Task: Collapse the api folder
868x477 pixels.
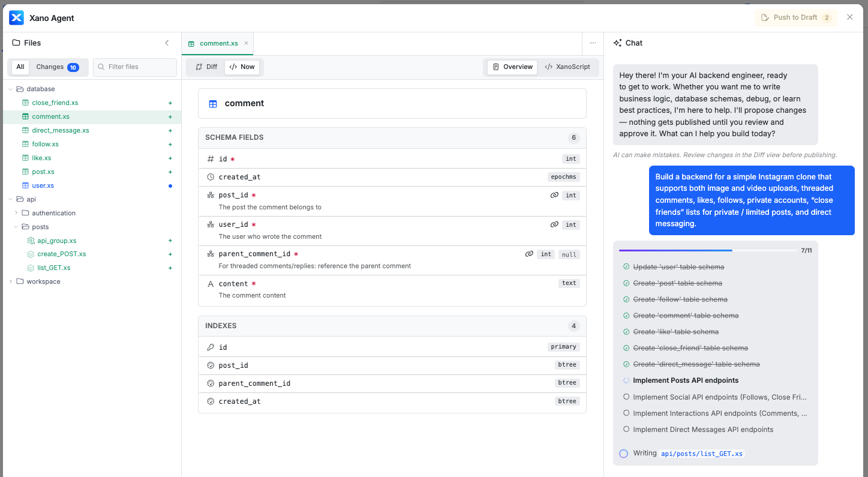Action: (x=11, y=200)
